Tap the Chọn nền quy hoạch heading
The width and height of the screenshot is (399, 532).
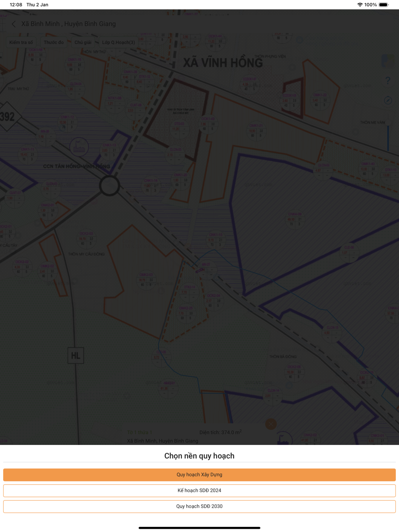tap(199, 456)
